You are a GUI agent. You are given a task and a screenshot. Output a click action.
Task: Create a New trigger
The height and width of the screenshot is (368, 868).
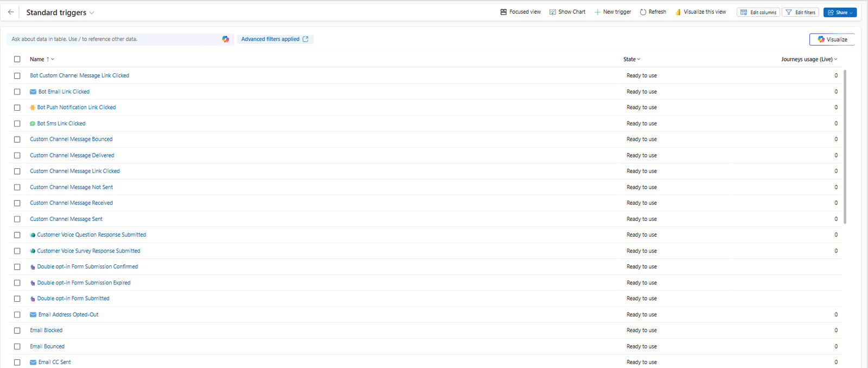tap(612, 12)
